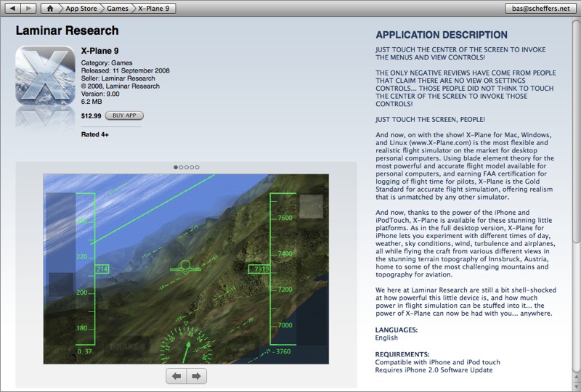The width and height of the screenshot is (581, 392).
Task: Click the vertical scrollbar thumb
Action: (x=576, y=131)
